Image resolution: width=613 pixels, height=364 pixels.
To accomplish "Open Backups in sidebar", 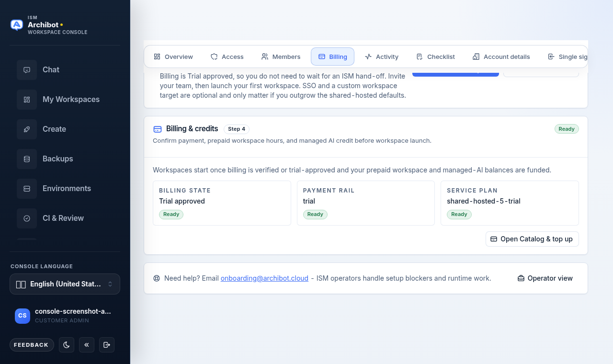I will pos(65,159).
